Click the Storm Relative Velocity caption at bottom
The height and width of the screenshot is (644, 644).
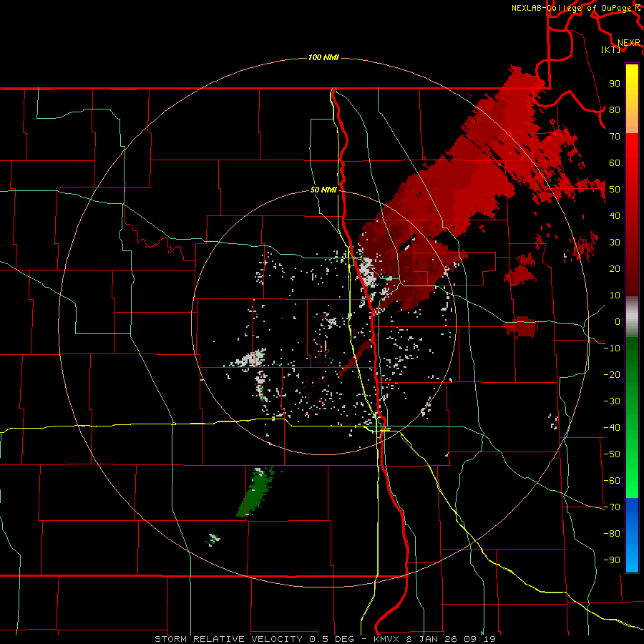[325, 639]
